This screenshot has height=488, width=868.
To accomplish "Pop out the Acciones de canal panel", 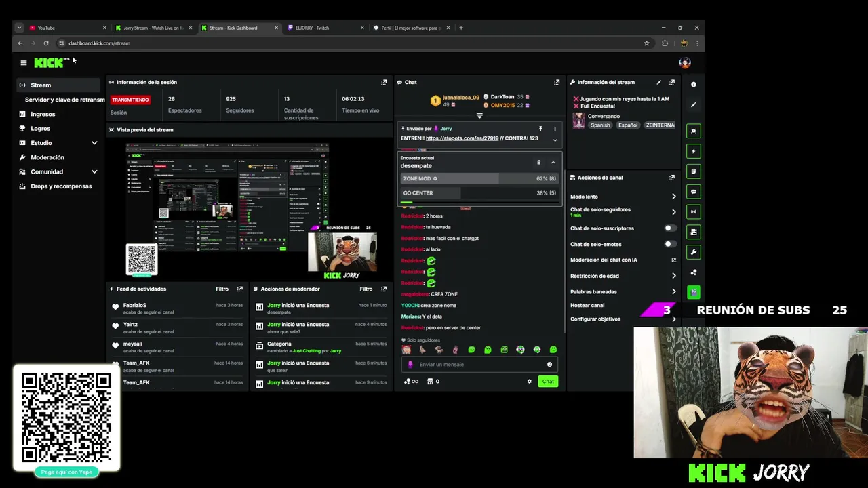I will click(x=672, y=178).
